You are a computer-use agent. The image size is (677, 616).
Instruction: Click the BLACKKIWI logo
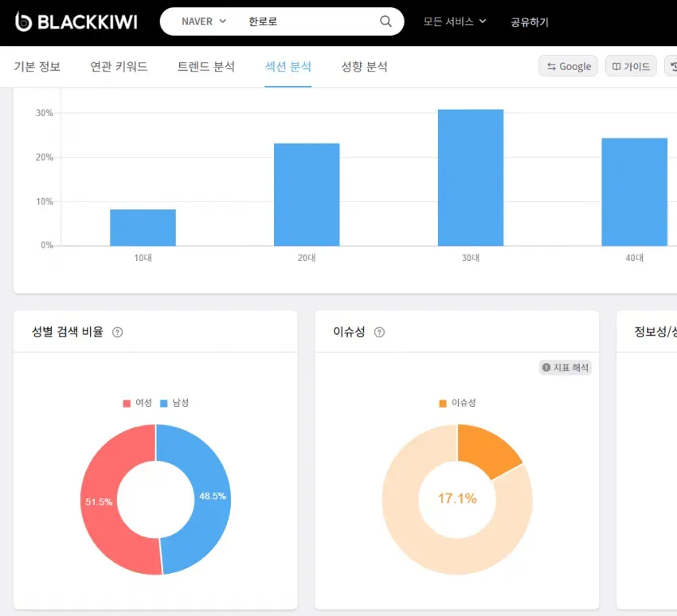point(76,21)
